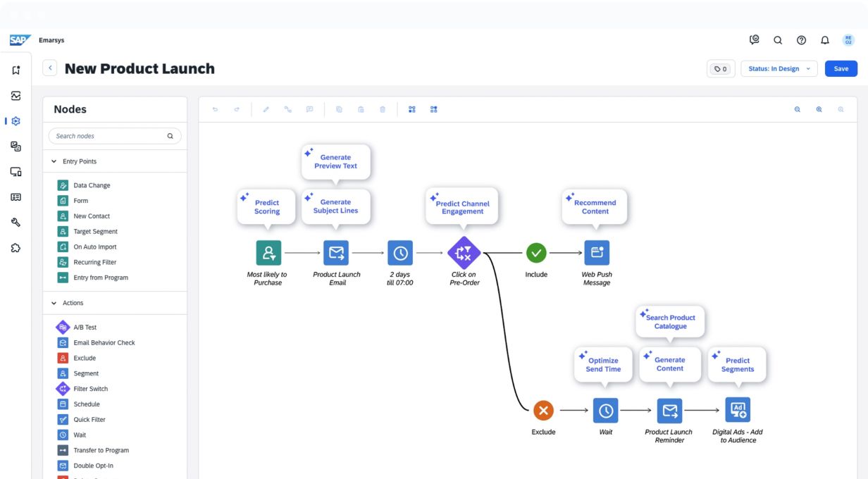Click the search magnifier in top bar
Screen dimensions: 868x479
coord(778,40)
